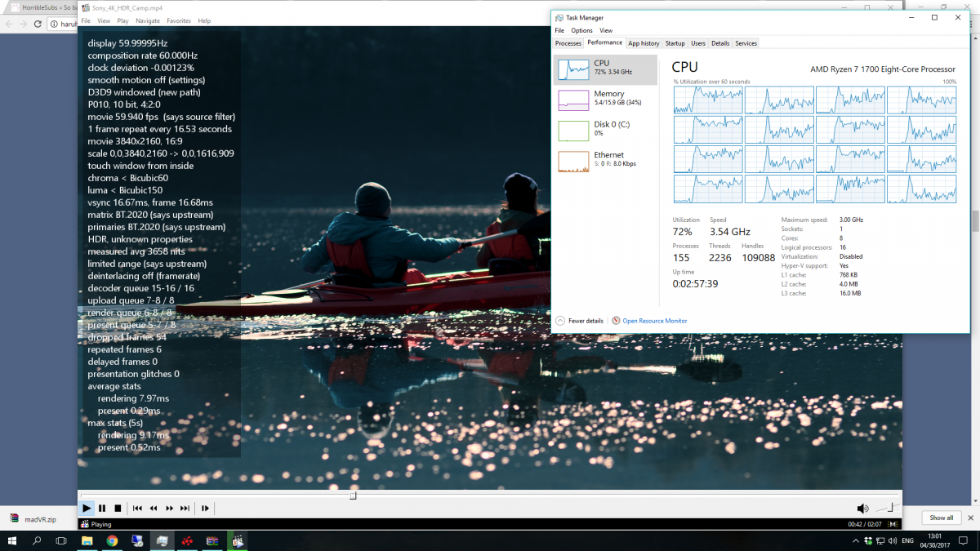The image size is (980, 551).
Task: Click the red dots app icon on the taskbar
Action: [x=187, y=540]
